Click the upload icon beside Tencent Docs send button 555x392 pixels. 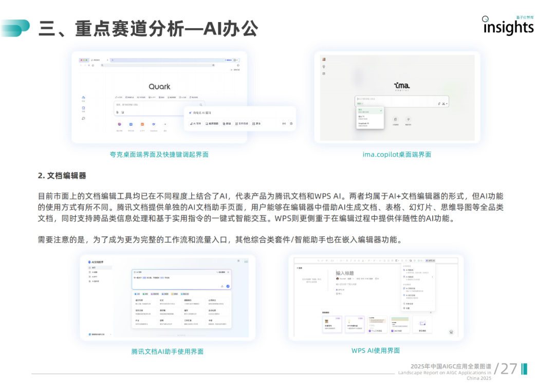(x=223, y=286)
